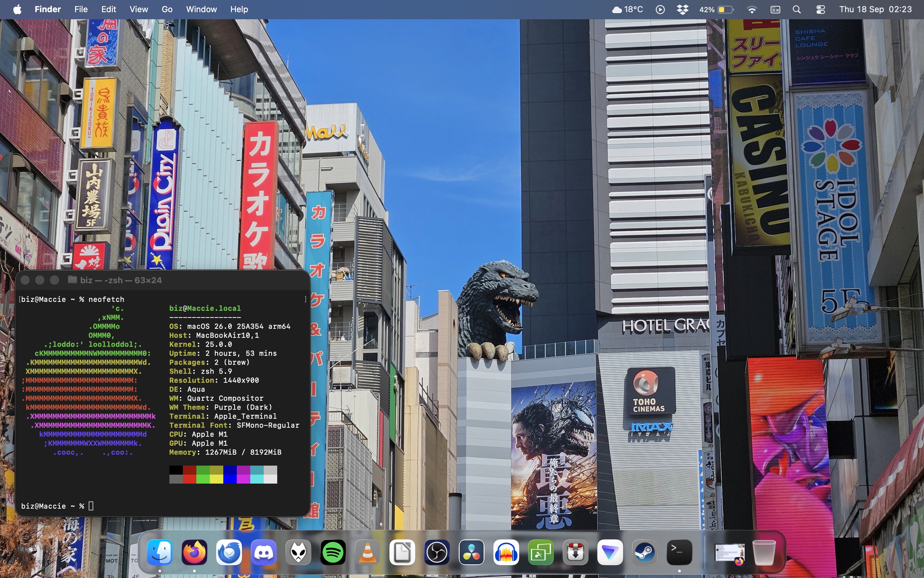Click the 'Memory: 1267MiB / 8192MiB' line

tap(225, 452)
